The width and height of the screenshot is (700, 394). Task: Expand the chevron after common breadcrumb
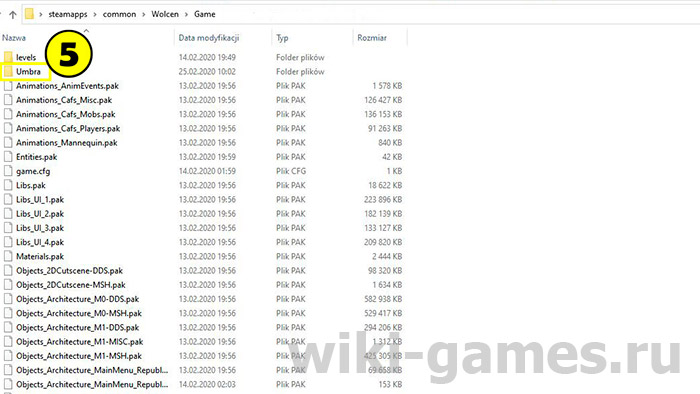click(x=143, y=14)
